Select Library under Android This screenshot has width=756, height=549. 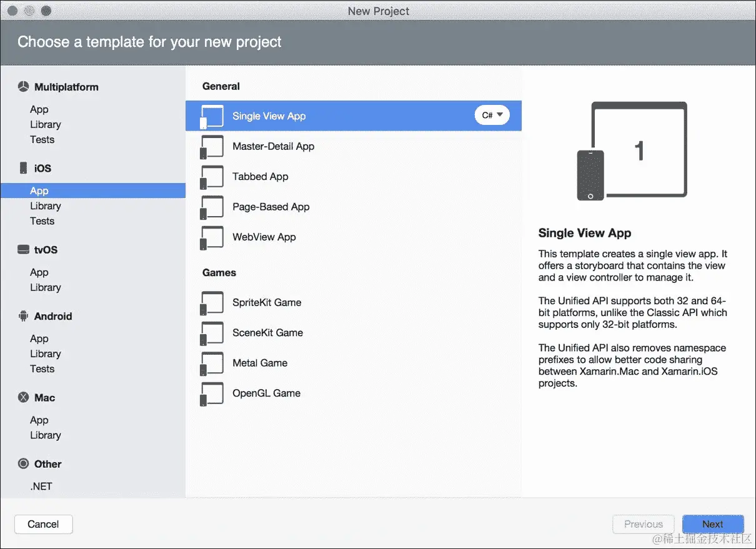tap(46, 354)
